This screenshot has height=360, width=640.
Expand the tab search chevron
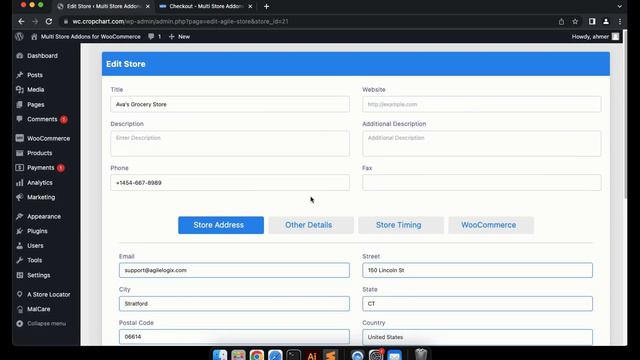tap(619, 7)
